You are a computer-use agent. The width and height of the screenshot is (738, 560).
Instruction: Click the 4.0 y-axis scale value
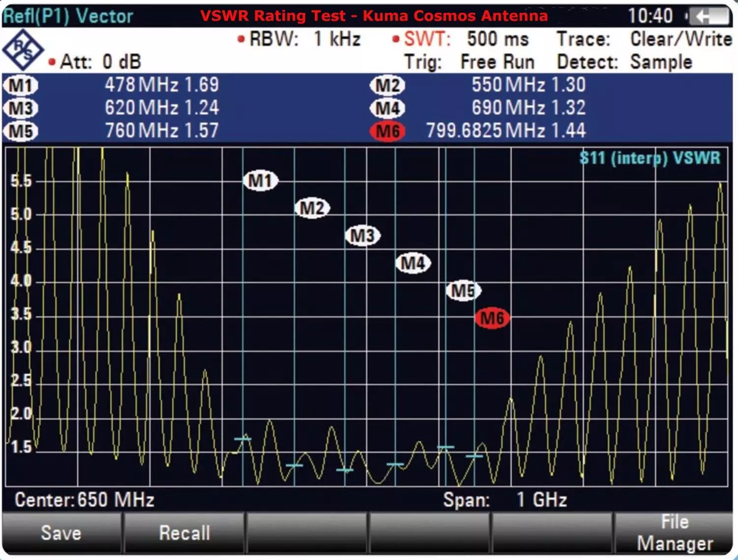click(x=21, y=281)
